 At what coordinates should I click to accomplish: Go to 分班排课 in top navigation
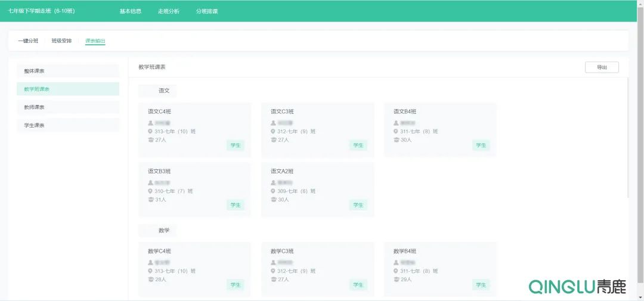pos(207,11)
